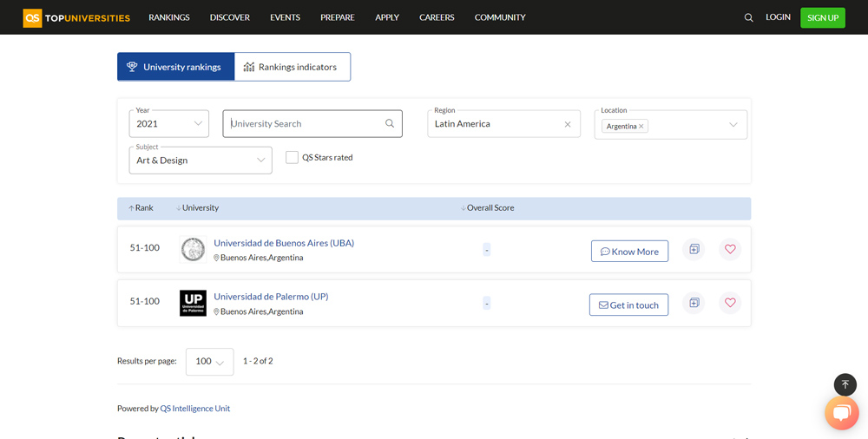
Task: Sort by Overall Score column
Action: click(x=487, y=208)
